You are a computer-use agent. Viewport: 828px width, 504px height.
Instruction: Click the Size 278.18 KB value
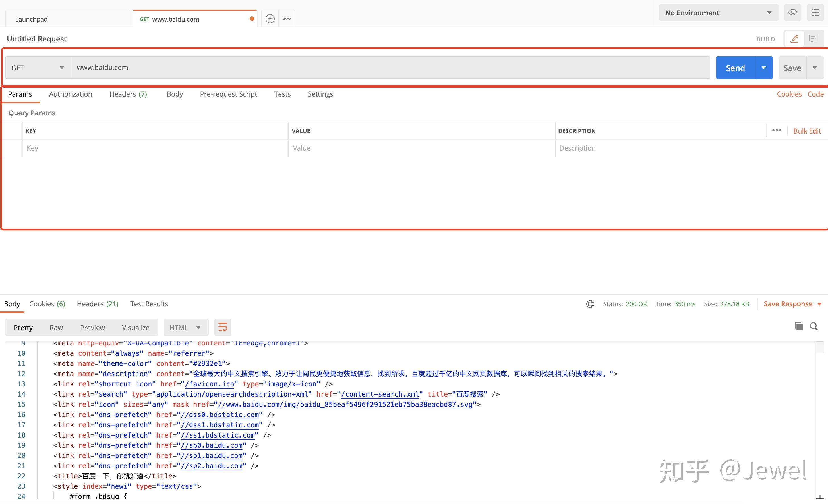tap(734, 304)
